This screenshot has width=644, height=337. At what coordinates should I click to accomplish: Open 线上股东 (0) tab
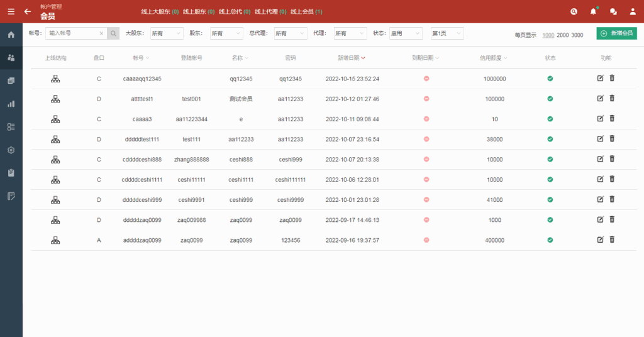click(x=199, y=11)
